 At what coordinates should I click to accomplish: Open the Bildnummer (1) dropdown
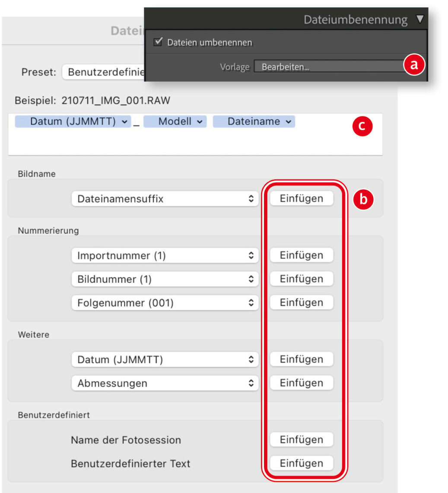click(165, 279)
